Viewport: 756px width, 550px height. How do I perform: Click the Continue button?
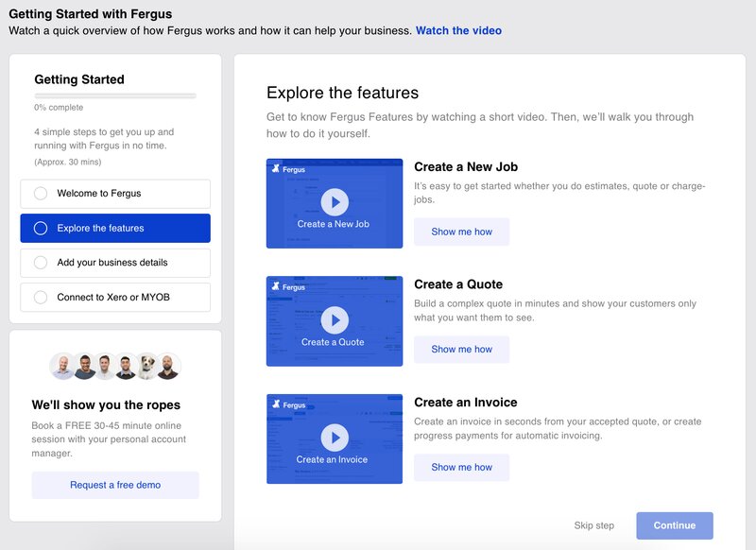(675, 525)
